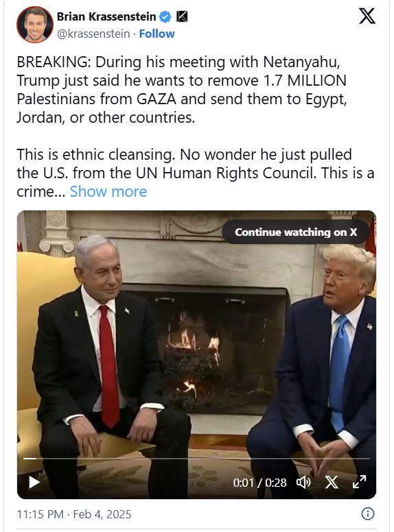This screenshot has width=394, height=532.
Task: Click the BREAKING paragraph of the tweet
Action: point(182,90)
